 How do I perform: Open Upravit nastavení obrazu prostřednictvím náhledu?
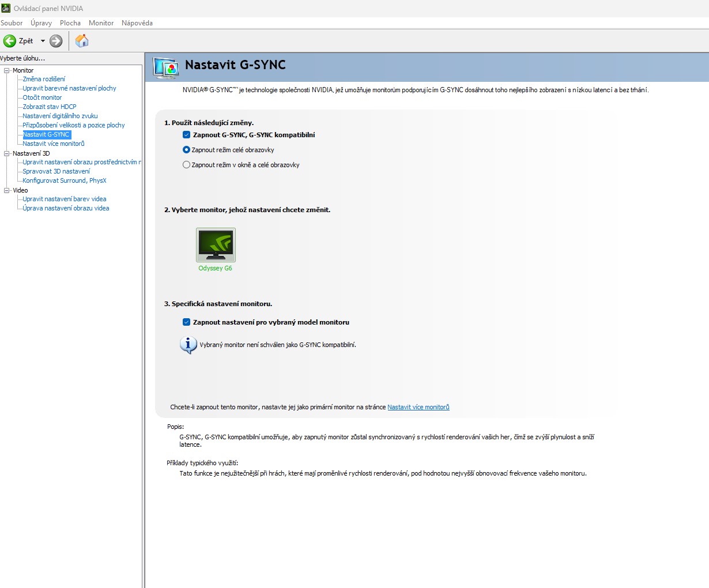pos(82,162)
